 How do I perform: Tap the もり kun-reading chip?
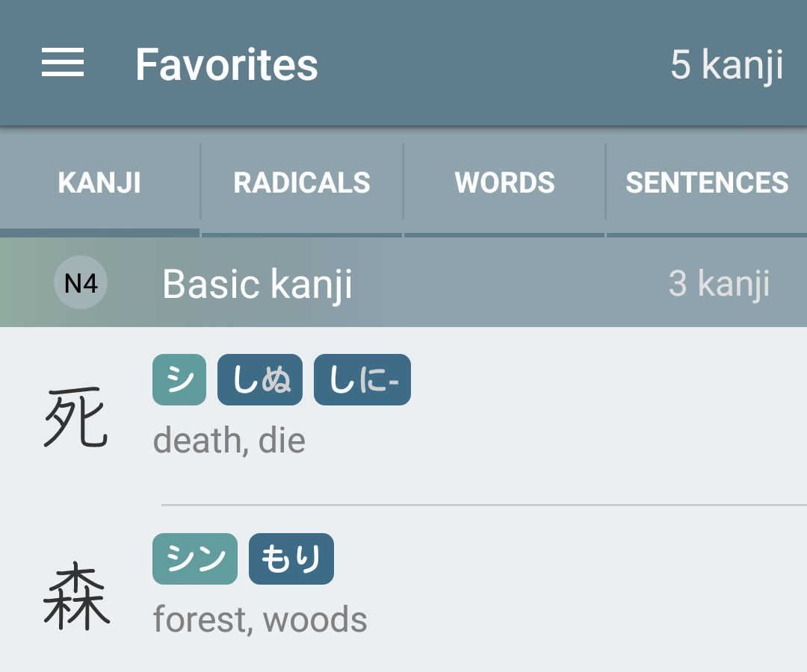click(291, 559)
